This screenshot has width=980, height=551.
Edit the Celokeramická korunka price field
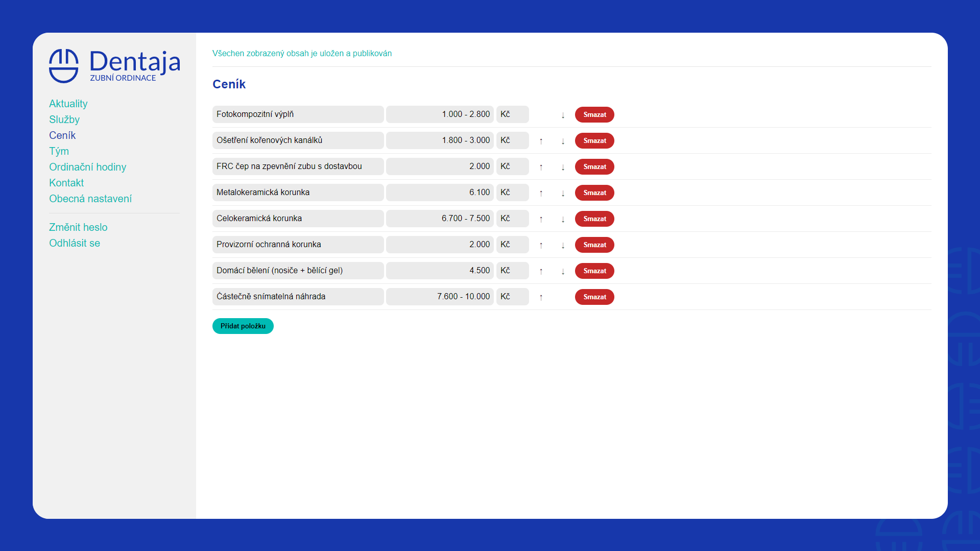[x=440, y=219]
